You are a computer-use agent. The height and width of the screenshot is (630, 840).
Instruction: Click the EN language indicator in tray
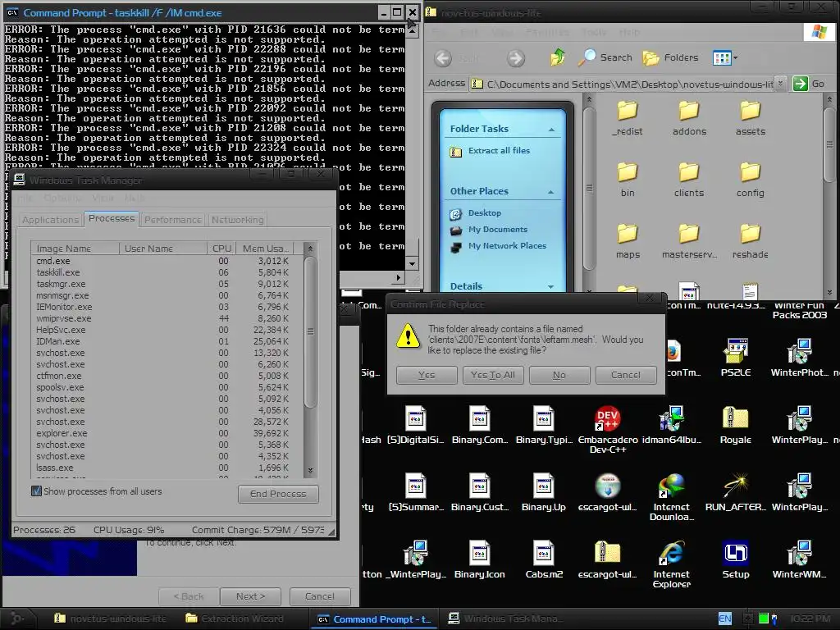click(x=725, y=619)
